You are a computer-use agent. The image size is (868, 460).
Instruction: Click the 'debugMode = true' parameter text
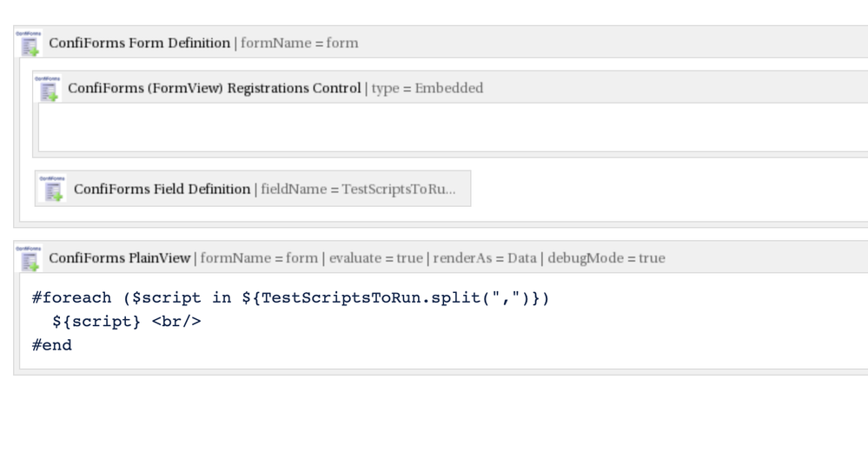[x=606, y=258]
